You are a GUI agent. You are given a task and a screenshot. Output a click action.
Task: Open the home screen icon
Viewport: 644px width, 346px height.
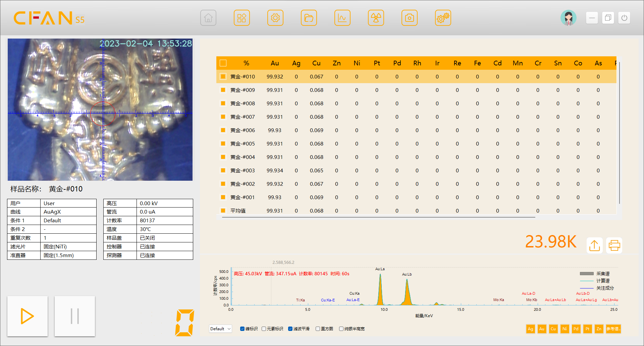[x=208, y=18]
